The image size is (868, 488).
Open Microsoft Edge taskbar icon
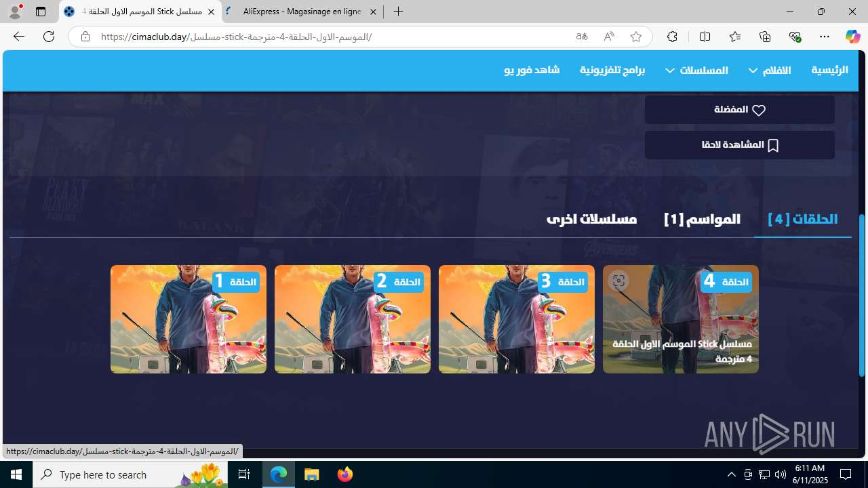[279, 474]
